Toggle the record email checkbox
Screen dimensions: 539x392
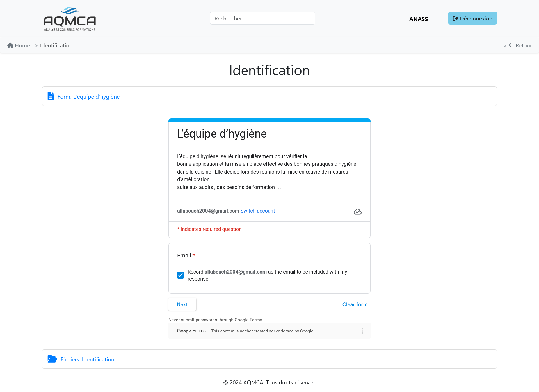point(181,275)
